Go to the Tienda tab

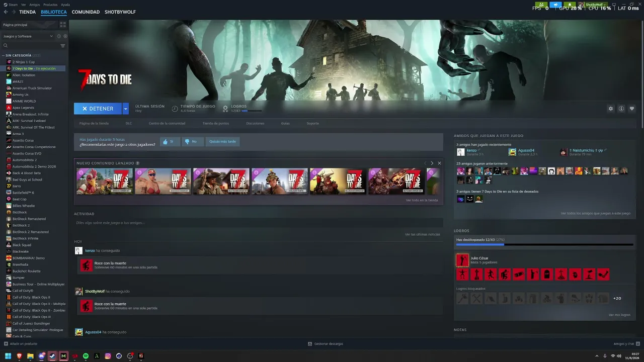tap(28, 12)
